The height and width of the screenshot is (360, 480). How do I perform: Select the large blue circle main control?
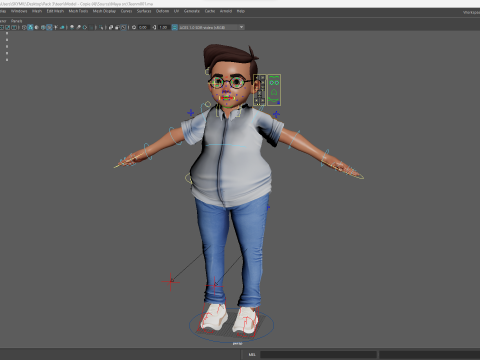(x=232, y=325)
